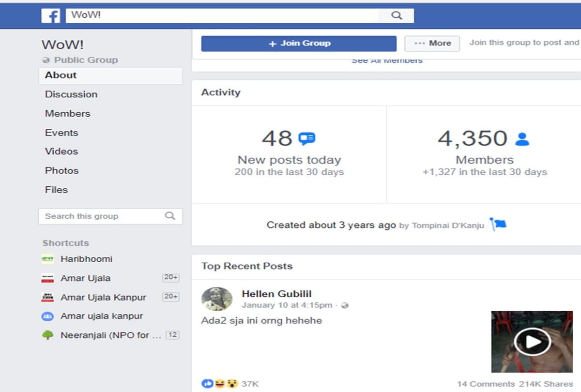Screen dimensions: 581x392
Task: Open the 37K reactions count
Action: point(250,384)
